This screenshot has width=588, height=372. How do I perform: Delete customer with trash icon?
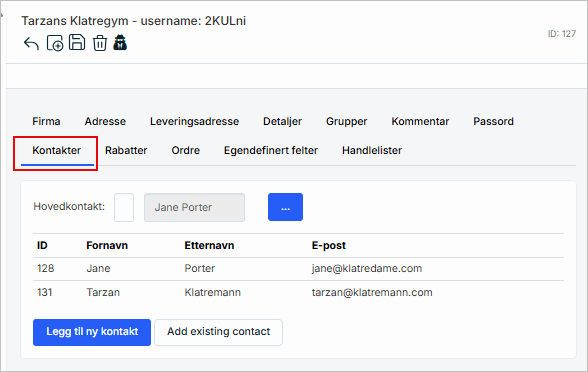click(100, 43)
